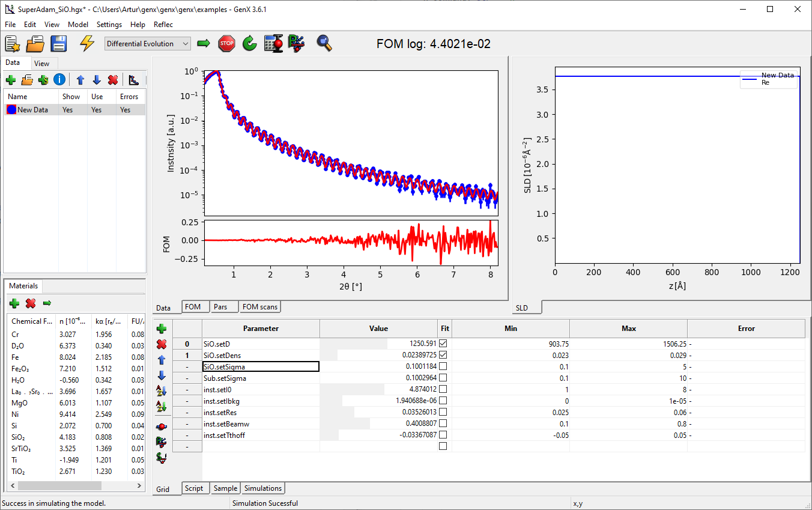Click the Value cell of inst.setBeamw
This screenshot has height=510, width=812.
click(378, 423)
